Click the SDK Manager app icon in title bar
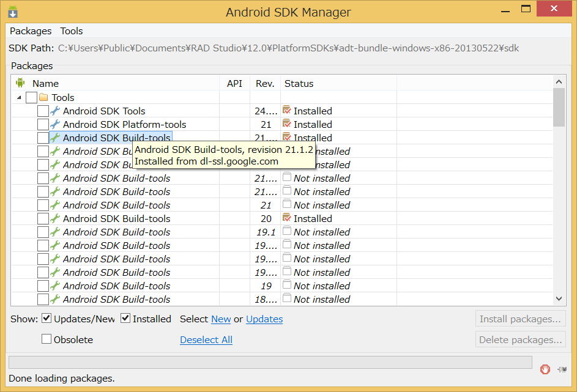 coord(13,12)
